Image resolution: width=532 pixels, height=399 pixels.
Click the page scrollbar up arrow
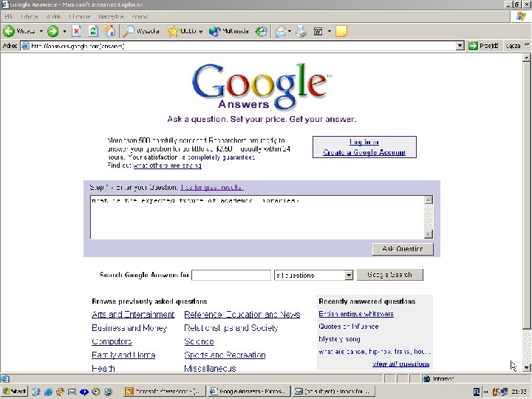(x=526, y=58)
